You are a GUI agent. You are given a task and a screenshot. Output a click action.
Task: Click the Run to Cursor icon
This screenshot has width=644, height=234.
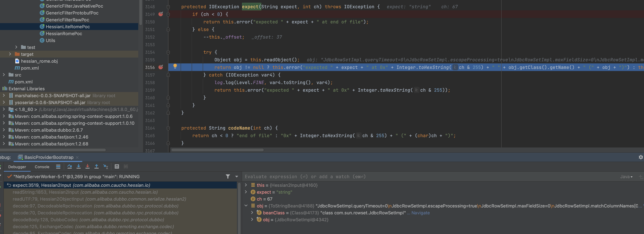[105, 166]
